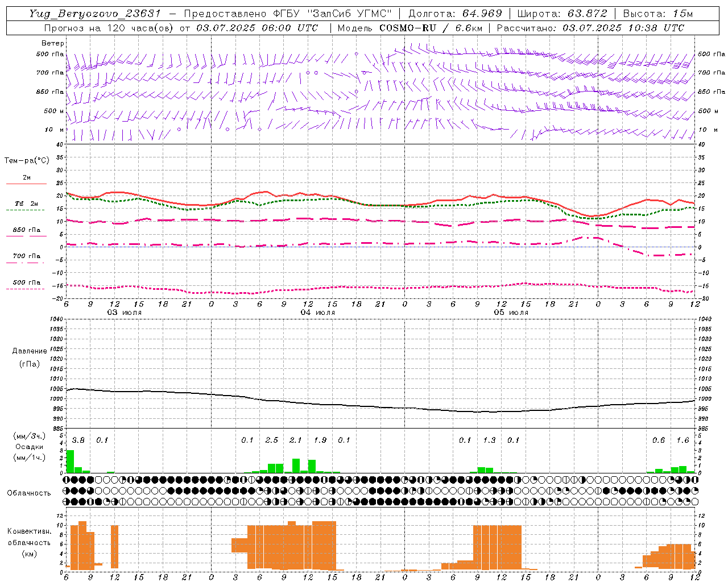This screenshot has height=582, width=728.
Task: Click the '1.3' precipitation value
Action: (x=489, y=440)
